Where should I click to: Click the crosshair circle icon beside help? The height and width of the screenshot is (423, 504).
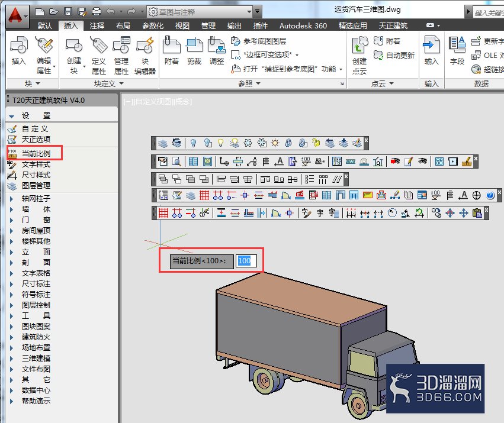(x=477, y=195)
